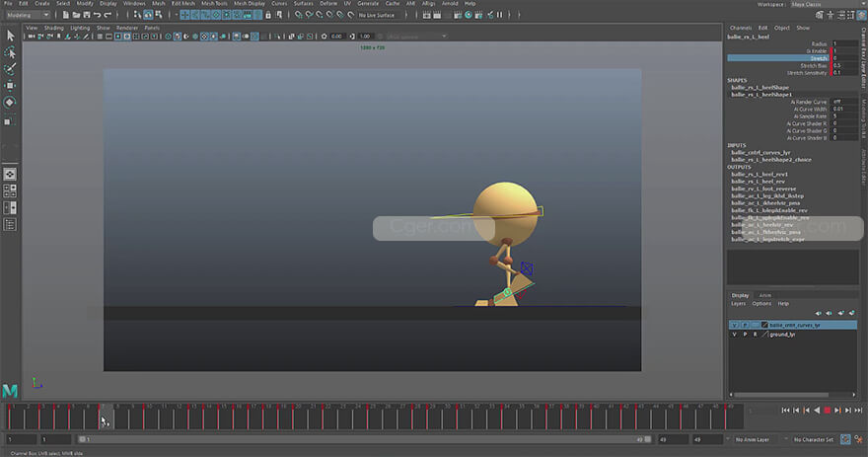Image resolution: width=868 pixels, height=457 pixels.
Task: Activate the Paint Selection tool
Action: pyautogui.click(x=10, y=69)
